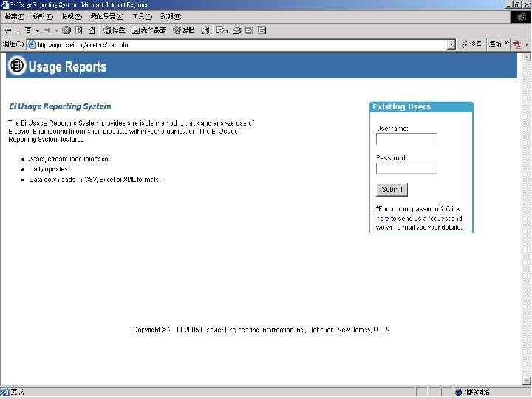Click the Username input field
This screenshot has width=532, height=399.
(x=406, y=138)
